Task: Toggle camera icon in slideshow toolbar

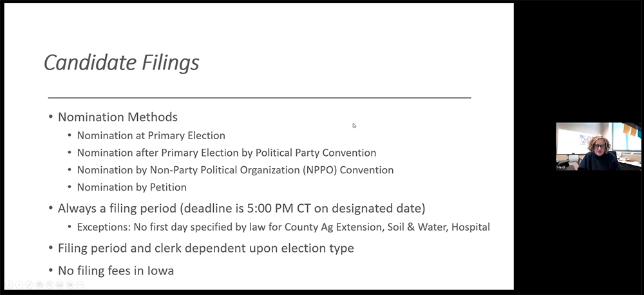Action: pyautogui.click(x=70, y=284)
